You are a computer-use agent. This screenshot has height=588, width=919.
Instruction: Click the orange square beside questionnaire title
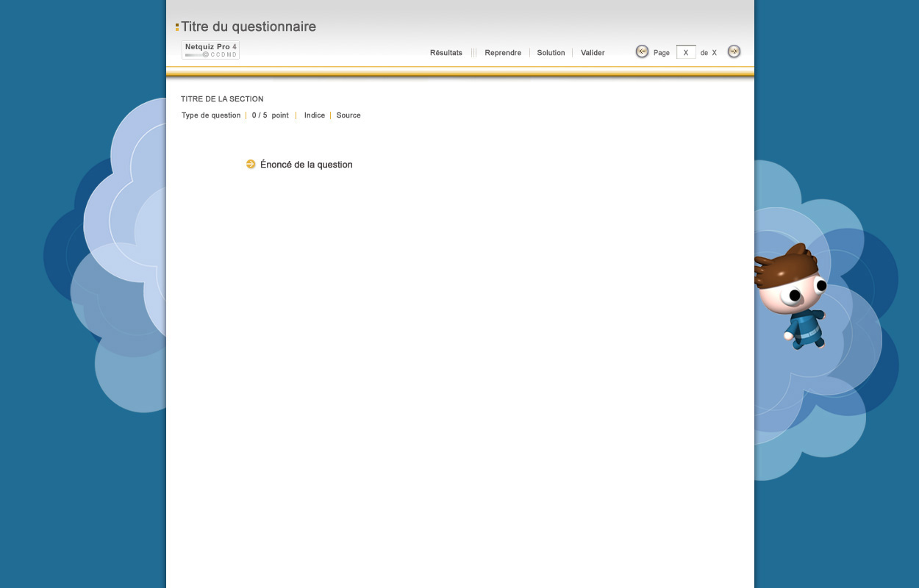pos(177,27)
